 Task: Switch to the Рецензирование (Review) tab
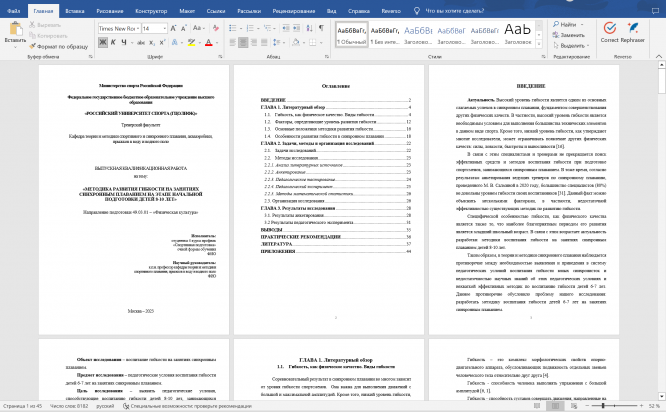click(x=294, y=11)
